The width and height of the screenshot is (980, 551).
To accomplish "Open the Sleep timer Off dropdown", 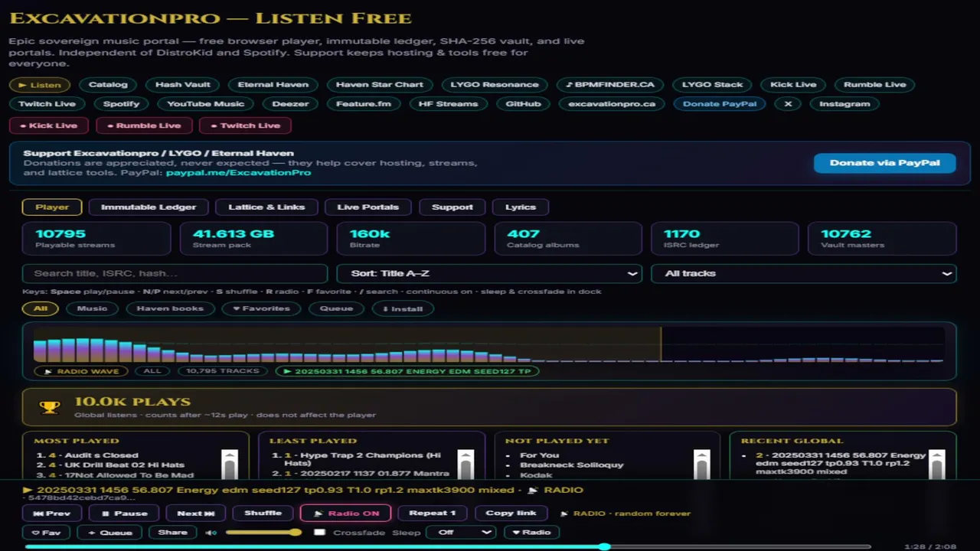I will (x=461, y=533).
